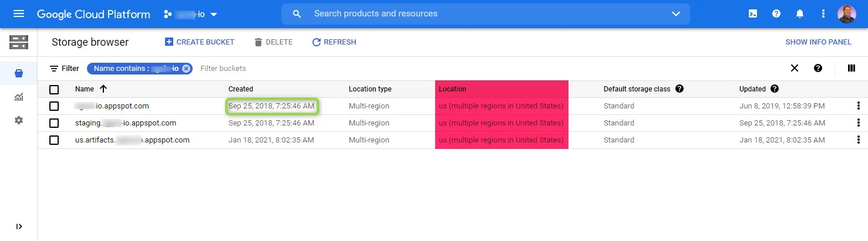This screenshot has height=241, width=868.
Task: Expand the left sidebar navigation panel
Action: pos(19,226)
